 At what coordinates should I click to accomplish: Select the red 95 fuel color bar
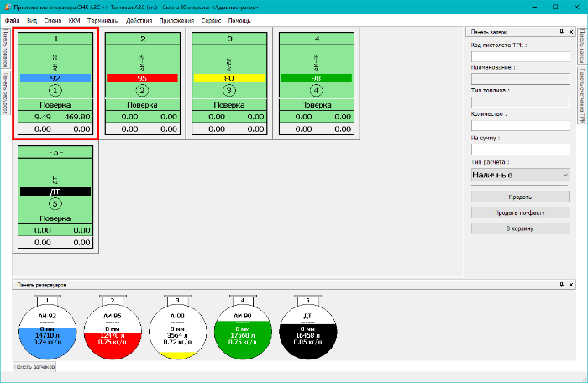click(x=142, y=78)
